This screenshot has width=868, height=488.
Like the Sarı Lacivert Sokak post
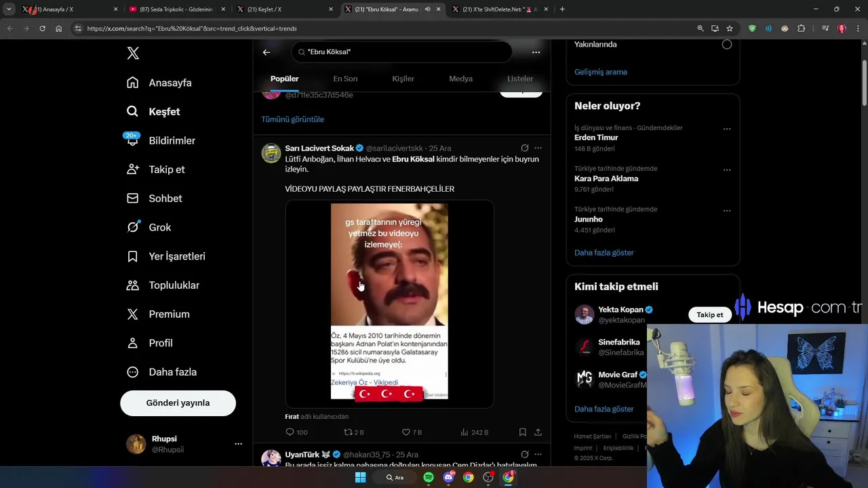click(x=412, y=432)
